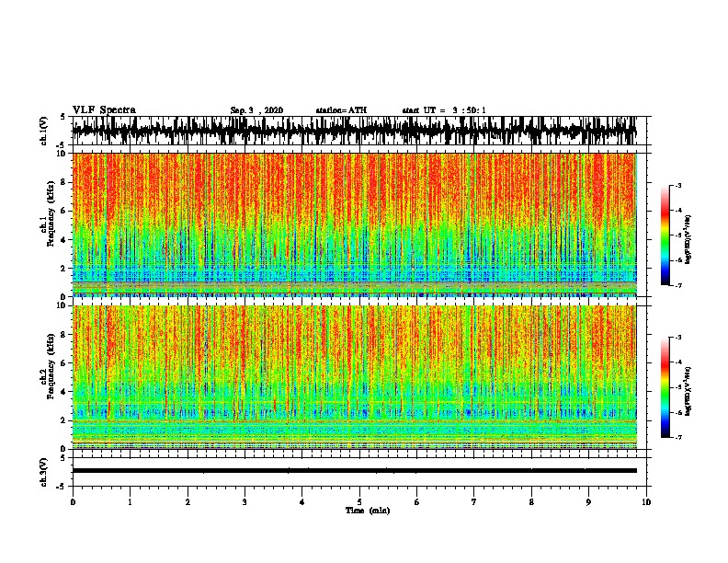Click the date text 'Sep. 3 , 2020'
The height and width of the screenshot is (563, 728).
[x=256, y=110]
